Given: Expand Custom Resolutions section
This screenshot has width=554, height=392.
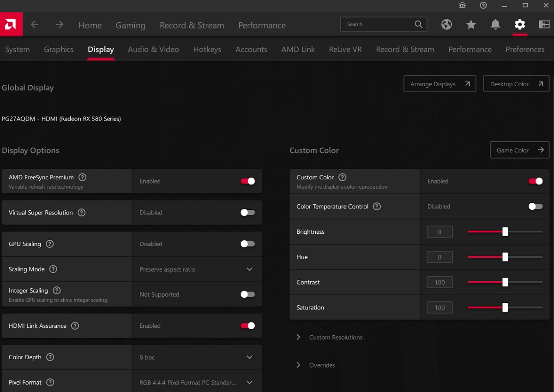Looking at the screenshot, I should (330, 337).
